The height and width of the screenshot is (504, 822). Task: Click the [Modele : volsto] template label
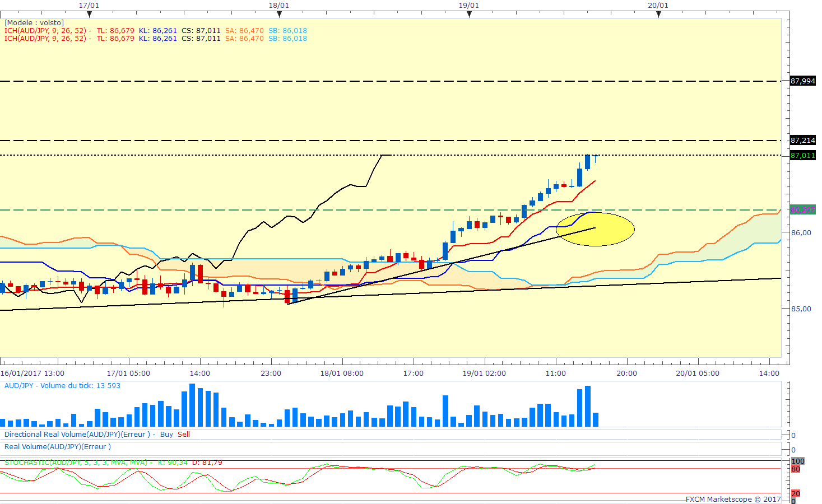point(34,23)
